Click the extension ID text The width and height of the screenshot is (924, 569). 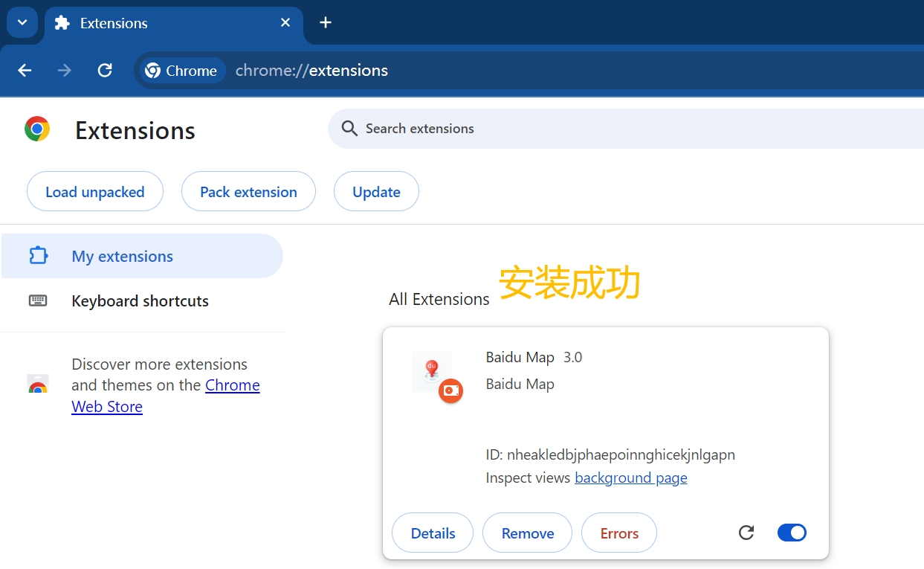click(x=610, y=454)
